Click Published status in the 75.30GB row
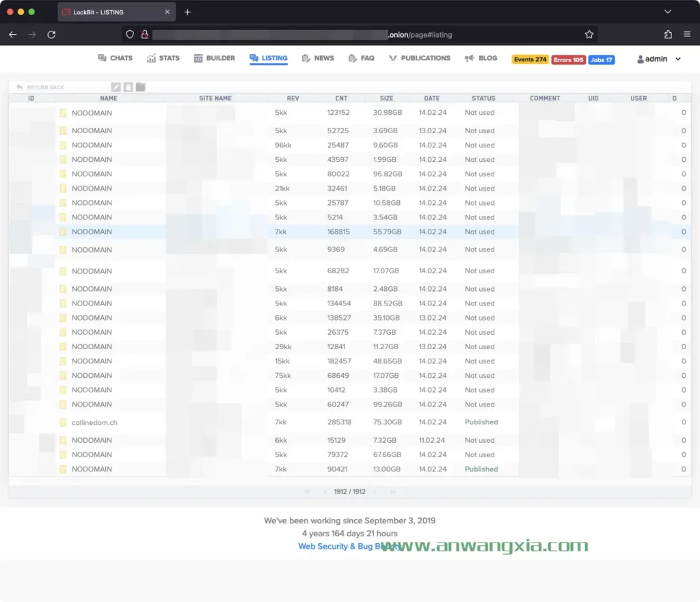This screenshot has width=700, height=602. pos(481,422)
